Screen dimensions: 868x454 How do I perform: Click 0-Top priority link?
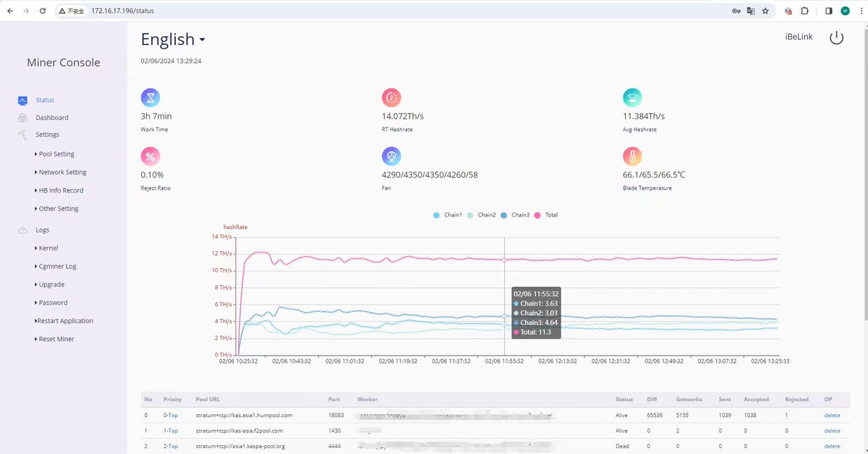coord(171,415)
